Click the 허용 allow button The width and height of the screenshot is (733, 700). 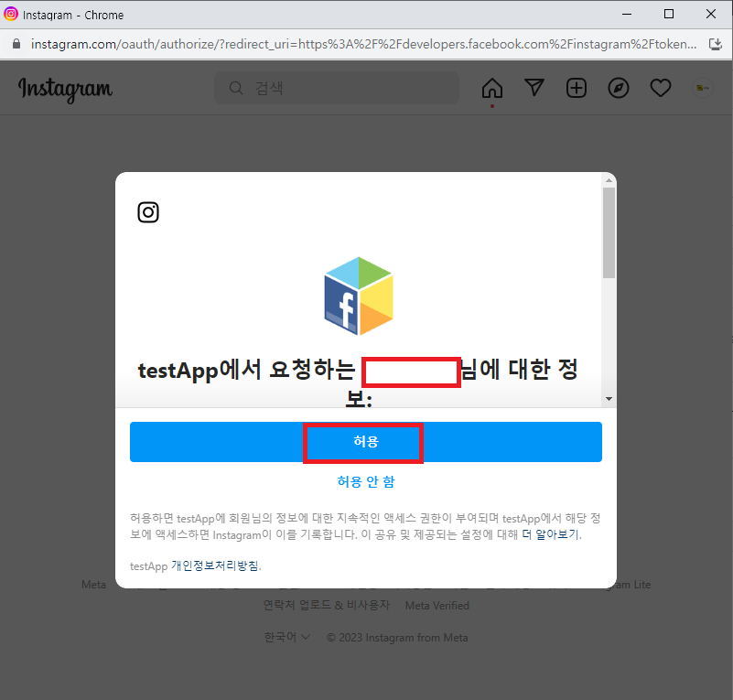365,442
